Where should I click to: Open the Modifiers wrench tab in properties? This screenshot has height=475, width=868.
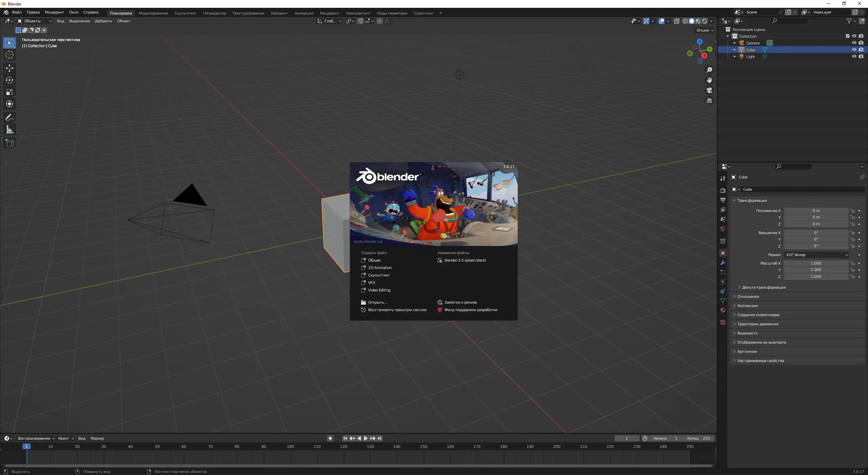click(x=723, y=263)
